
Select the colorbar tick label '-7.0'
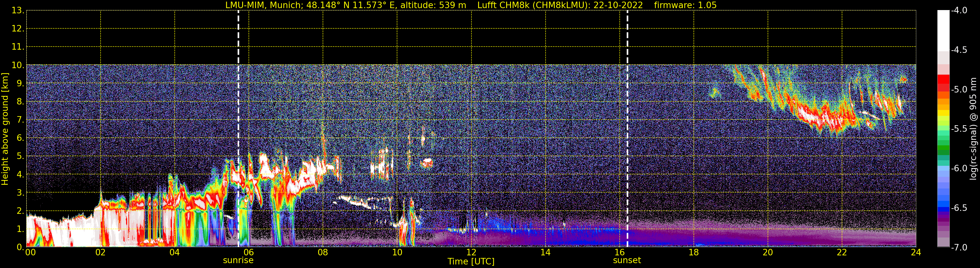[x=959, y=248]
